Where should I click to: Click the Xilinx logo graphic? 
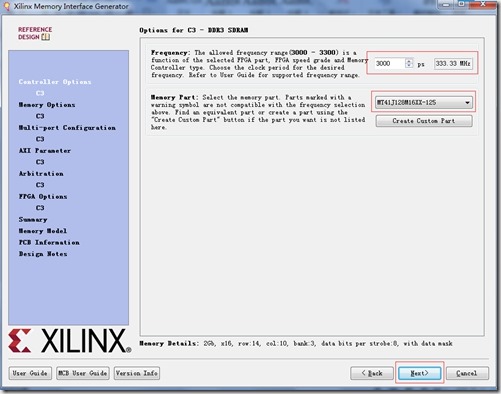point(70,341)
